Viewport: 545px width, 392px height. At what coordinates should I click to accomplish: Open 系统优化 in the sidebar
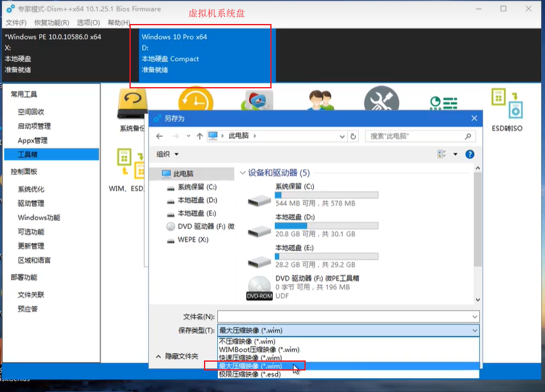point(31,189)
